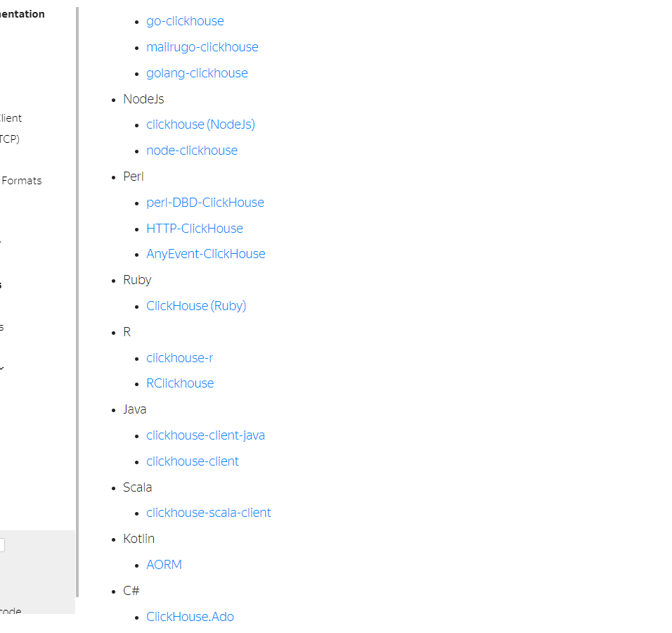Open the go-clickhouse link

click(185, 21)
